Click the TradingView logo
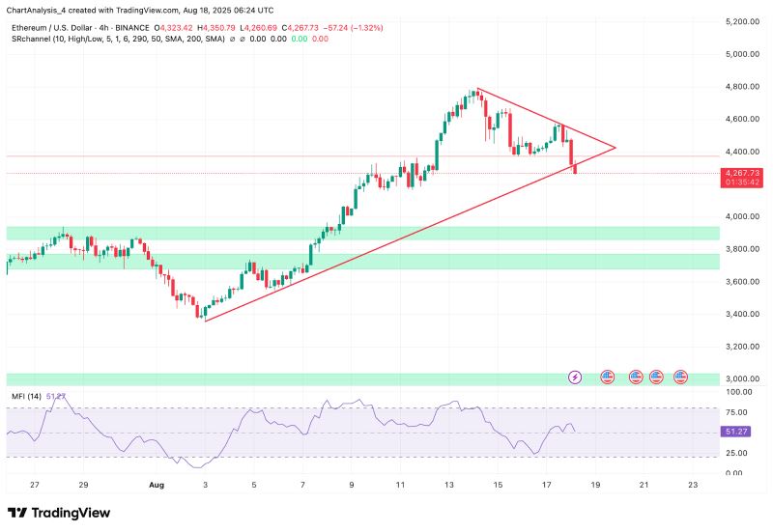 point(59,513)
